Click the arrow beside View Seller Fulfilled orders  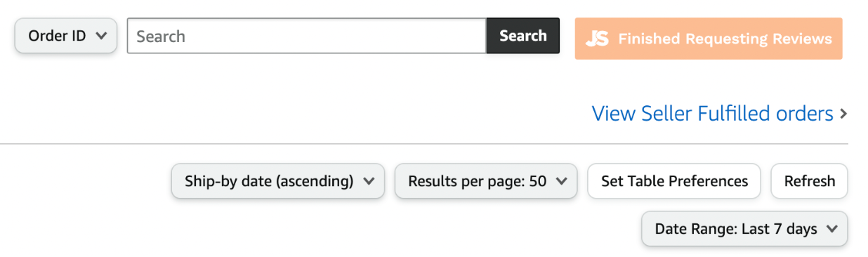tap(843, 114)
